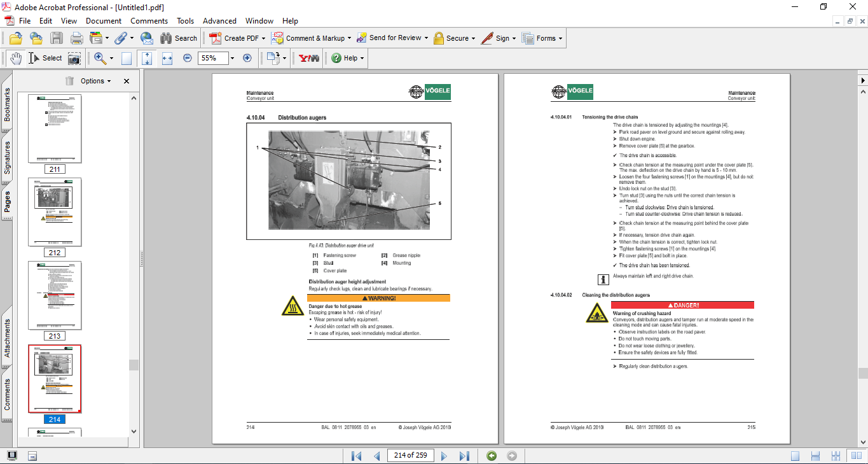The height and width of the screenshot is (464, 868).
Task: Toggle Fit Page view mode
Action: (147, 58)
